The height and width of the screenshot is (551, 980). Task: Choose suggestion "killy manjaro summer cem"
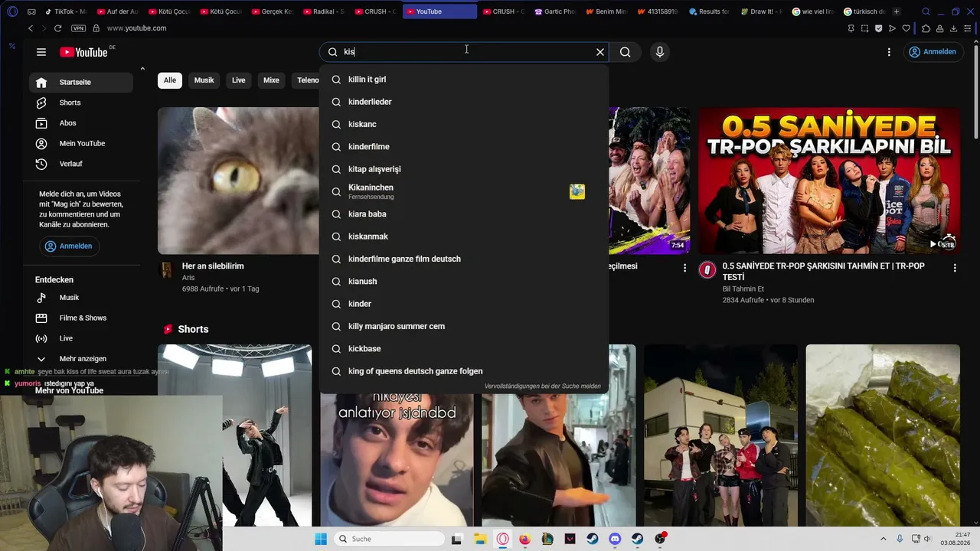(464, 326)
